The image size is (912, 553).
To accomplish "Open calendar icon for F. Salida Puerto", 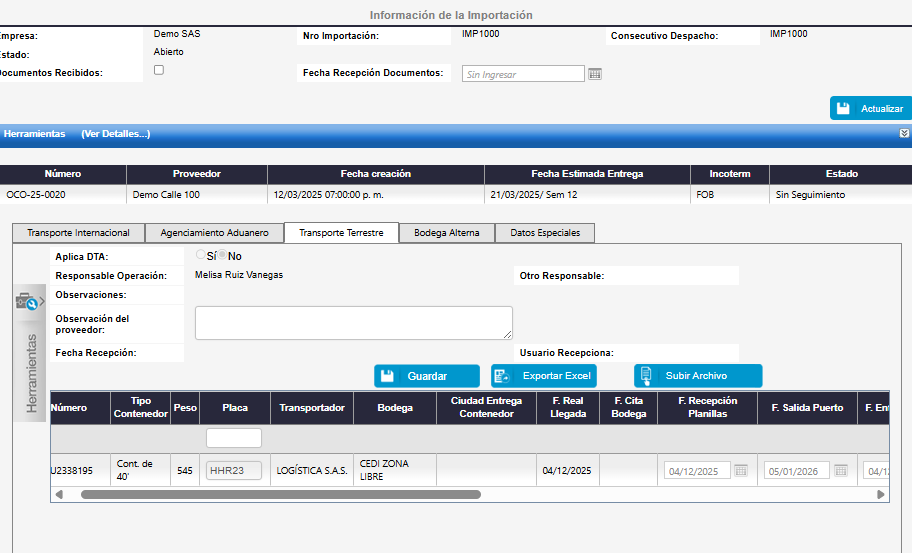I will (840, 471).
